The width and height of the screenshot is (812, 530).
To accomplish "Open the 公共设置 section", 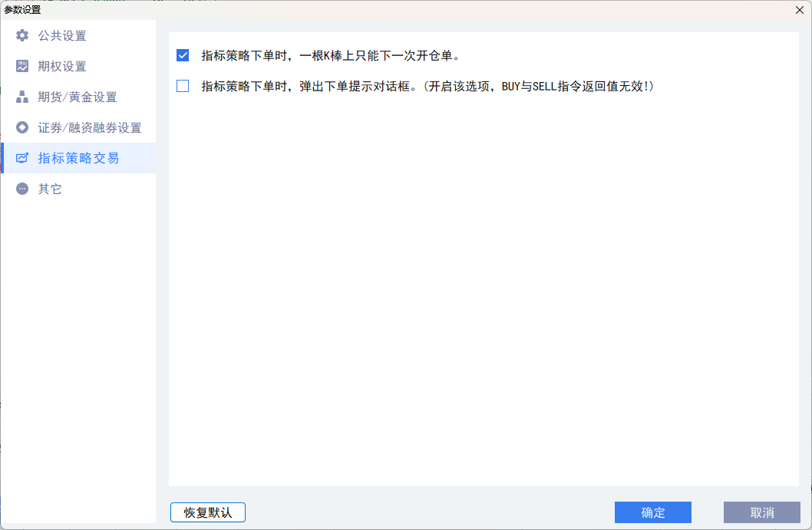I will point(62,36).
